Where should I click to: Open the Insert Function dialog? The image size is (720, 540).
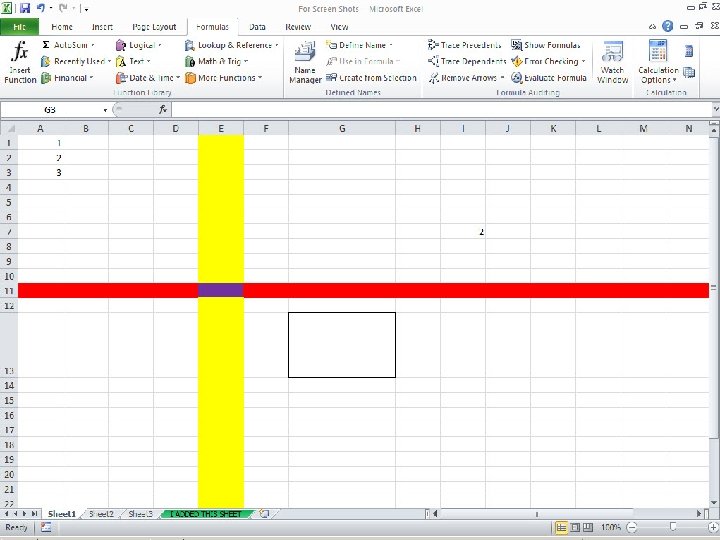[20, 62]
